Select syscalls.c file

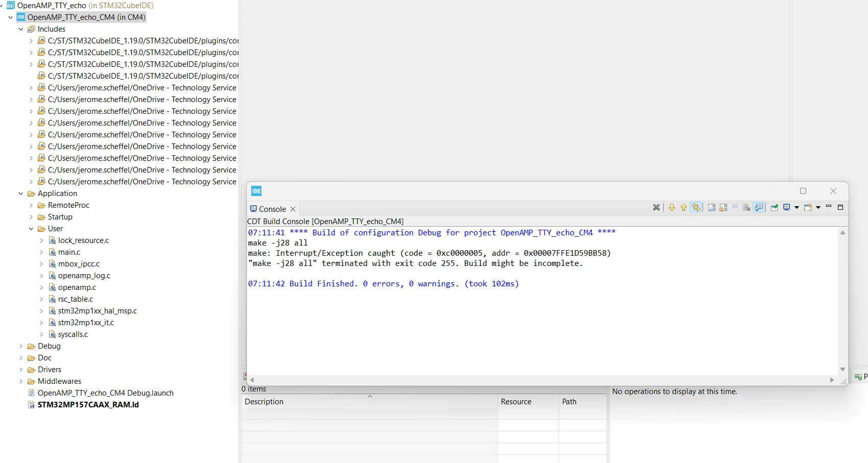(73, 334)
